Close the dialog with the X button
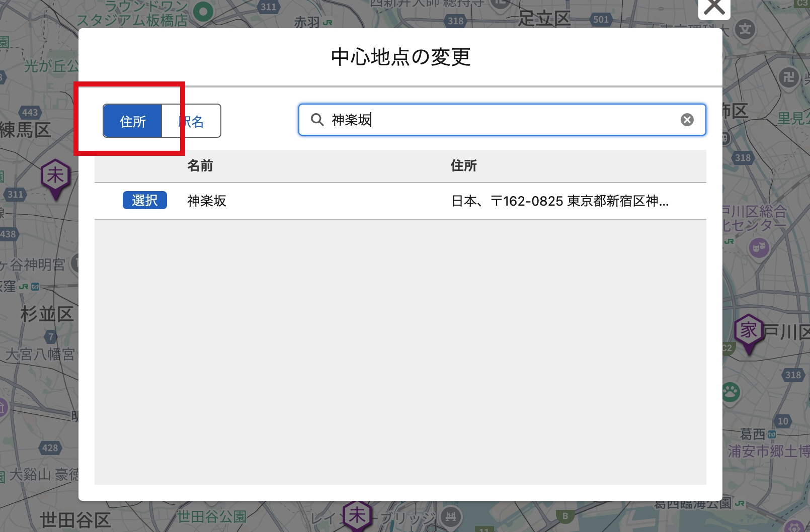 pos(714,8)
